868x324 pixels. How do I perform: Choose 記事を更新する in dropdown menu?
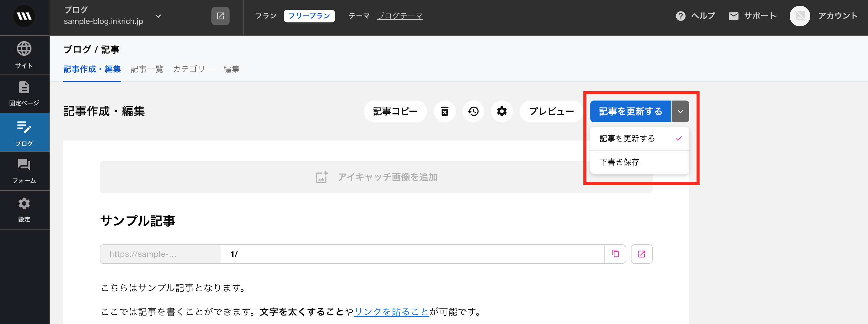[x=640, y=139]
